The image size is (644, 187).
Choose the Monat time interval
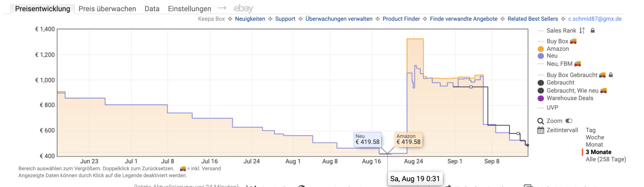pyautogui.click(x=594, y=145)
